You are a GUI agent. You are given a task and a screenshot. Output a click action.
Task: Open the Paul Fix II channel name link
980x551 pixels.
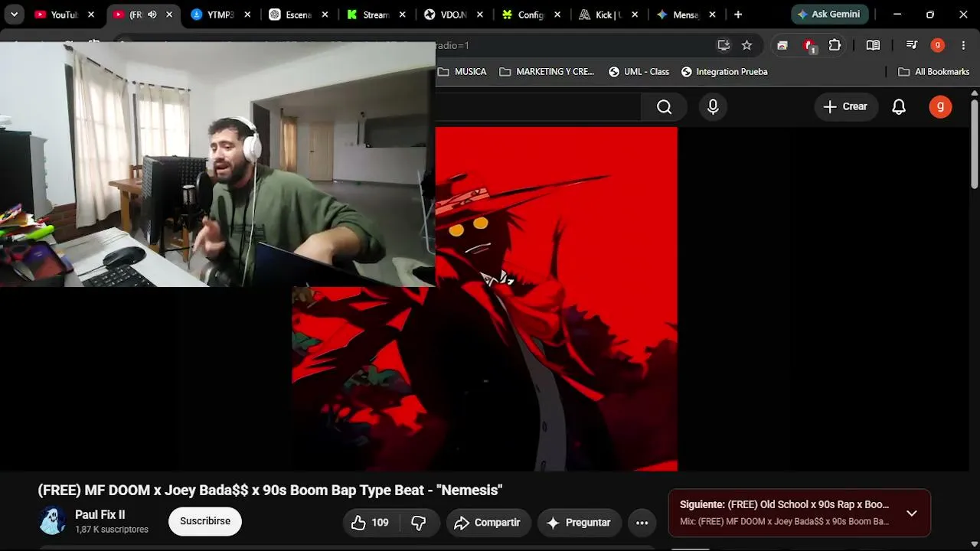pyautogui.click(x=100, y=515)
